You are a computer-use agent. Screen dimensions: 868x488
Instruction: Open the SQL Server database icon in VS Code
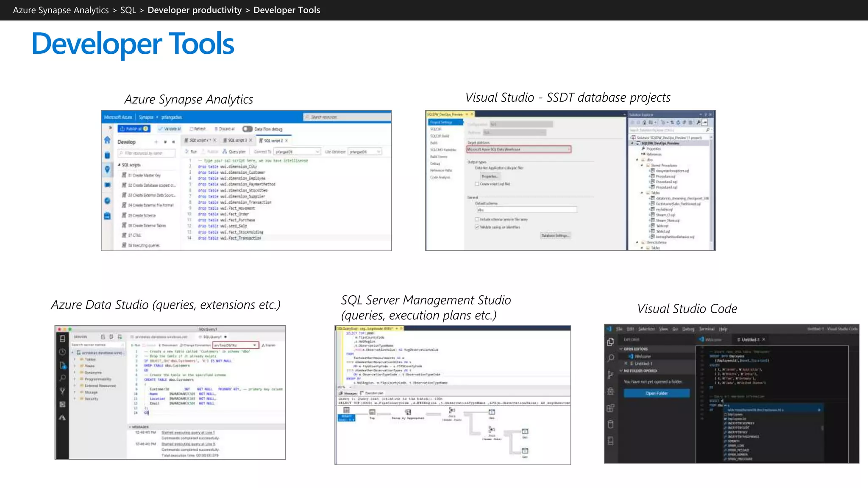click(610, 424)
